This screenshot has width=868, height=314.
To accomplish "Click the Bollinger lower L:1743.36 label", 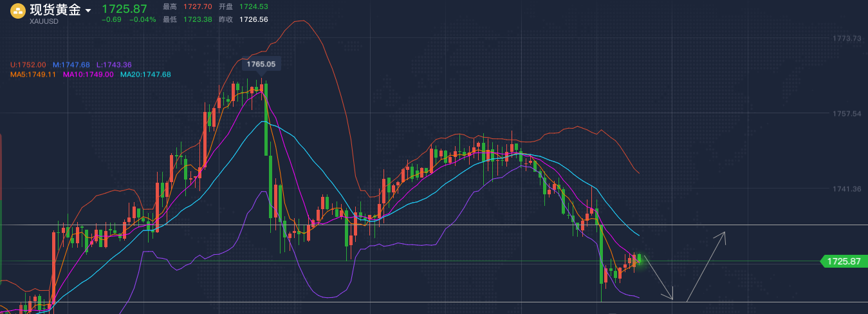I will point(114,65).
